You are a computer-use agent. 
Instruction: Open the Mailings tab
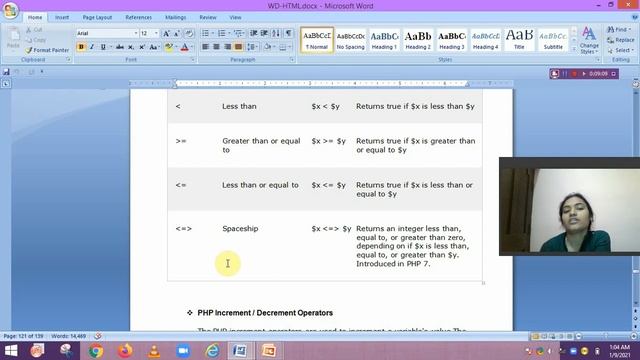(x=176, y=18)
